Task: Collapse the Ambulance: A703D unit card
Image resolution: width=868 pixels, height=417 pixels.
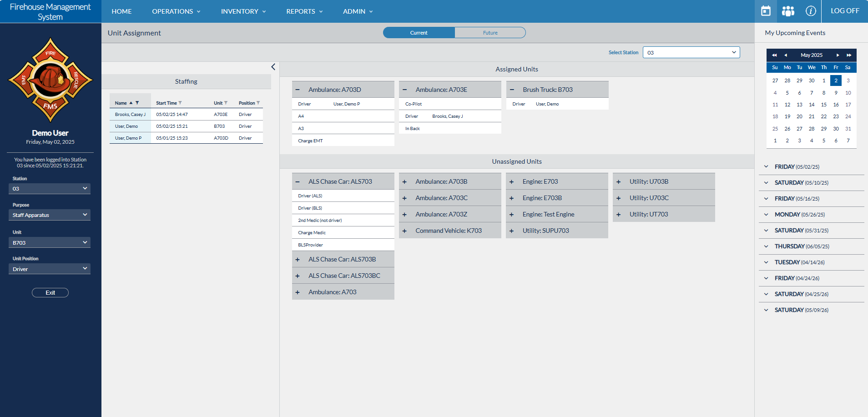Action: pos(298,90)
